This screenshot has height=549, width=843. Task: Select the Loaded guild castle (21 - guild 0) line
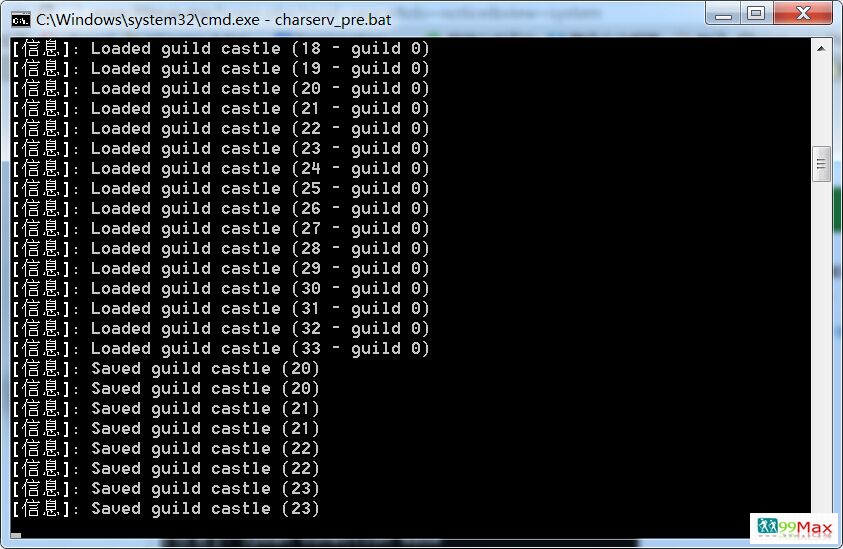click(x=220, y=109)
